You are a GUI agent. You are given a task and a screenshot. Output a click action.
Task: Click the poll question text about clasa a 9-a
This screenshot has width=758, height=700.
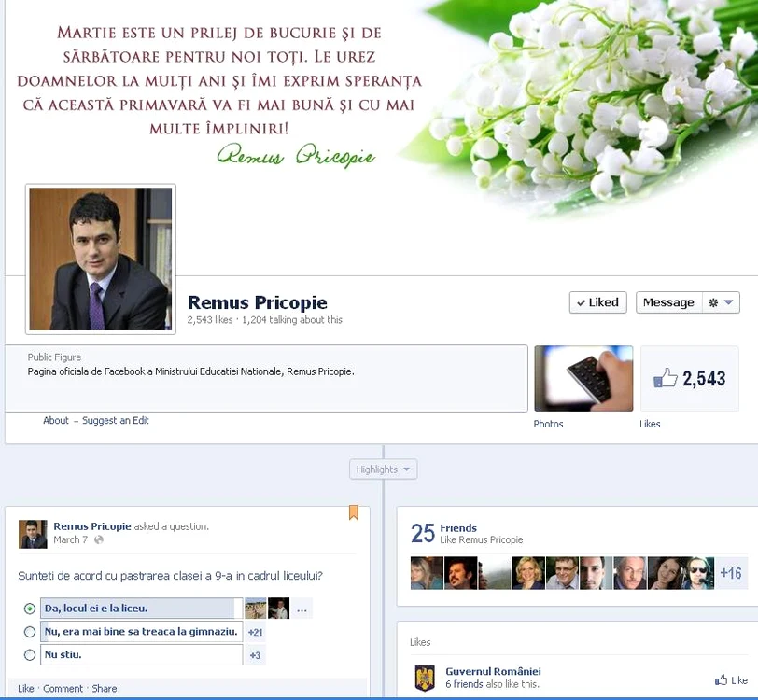coord(170,576)
